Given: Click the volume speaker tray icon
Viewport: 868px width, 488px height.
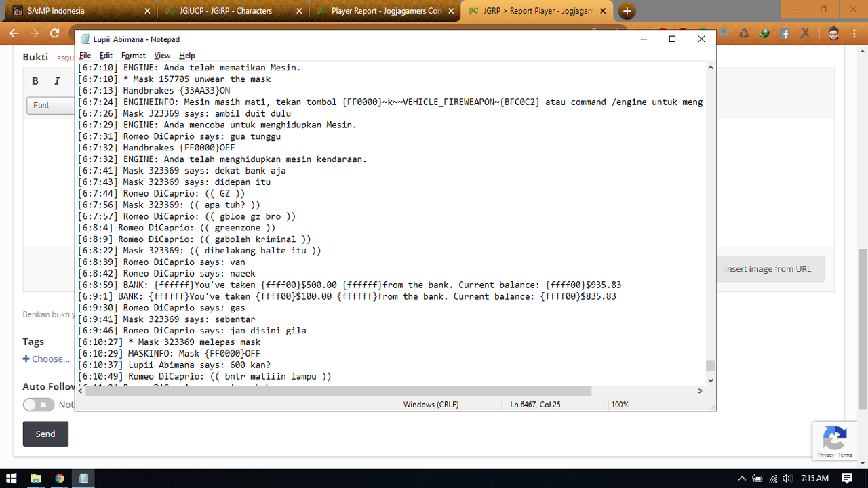Looking at the screenshot, I should point(788,479).
